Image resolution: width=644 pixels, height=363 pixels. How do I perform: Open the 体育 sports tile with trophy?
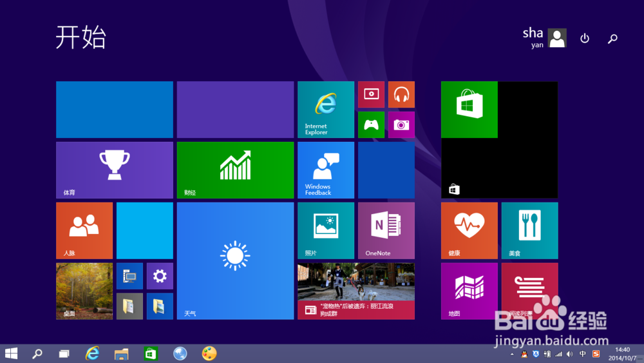click(x=115, y=170)
